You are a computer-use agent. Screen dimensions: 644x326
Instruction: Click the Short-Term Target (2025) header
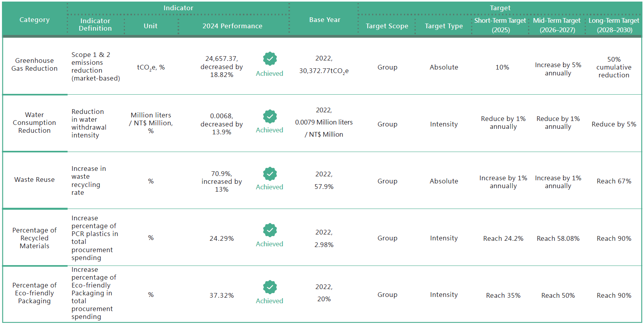pyautogui.click(x=500, y=25)
